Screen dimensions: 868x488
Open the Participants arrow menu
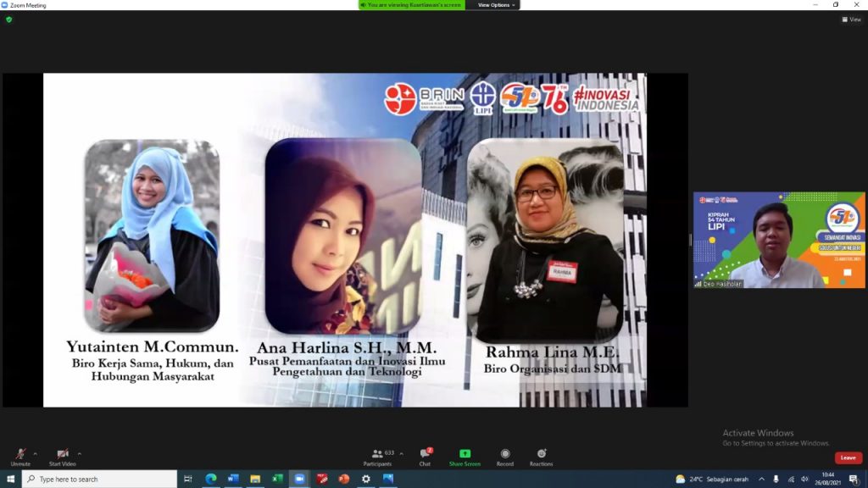click(x=401, y=453)
